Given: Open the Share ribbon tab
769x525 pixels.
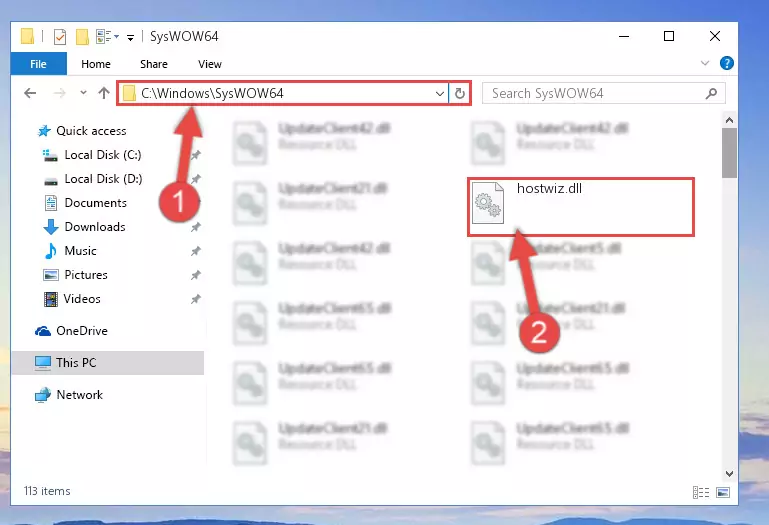Looking at the screenshot, I should (154, 64).
